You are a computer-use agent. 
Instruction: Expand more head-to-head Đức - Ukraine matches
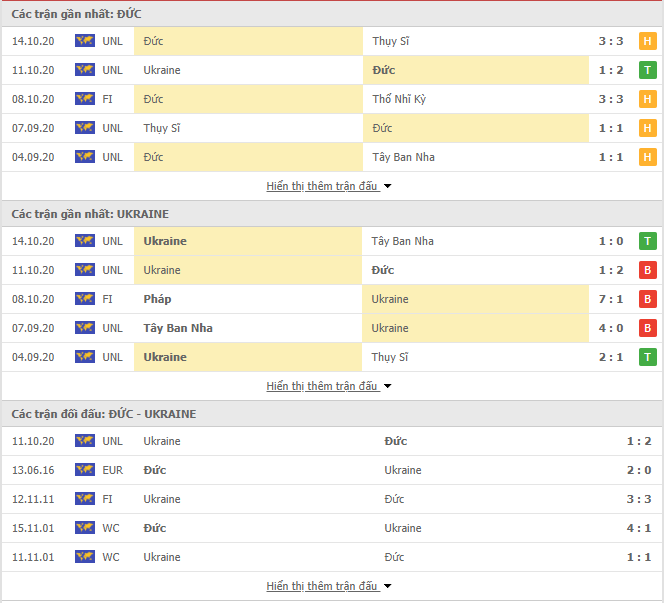[329, 586]
